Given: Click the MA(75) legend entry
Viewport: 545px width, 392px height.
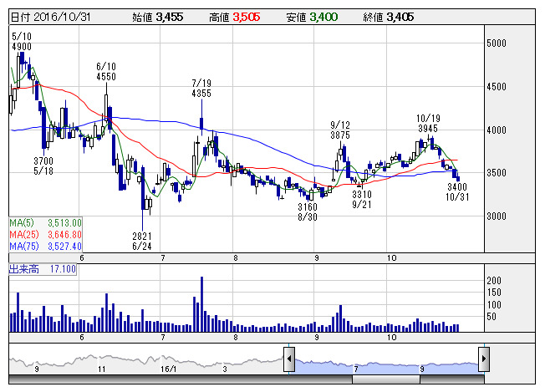Looking at the screenshot, I should 45,247.
